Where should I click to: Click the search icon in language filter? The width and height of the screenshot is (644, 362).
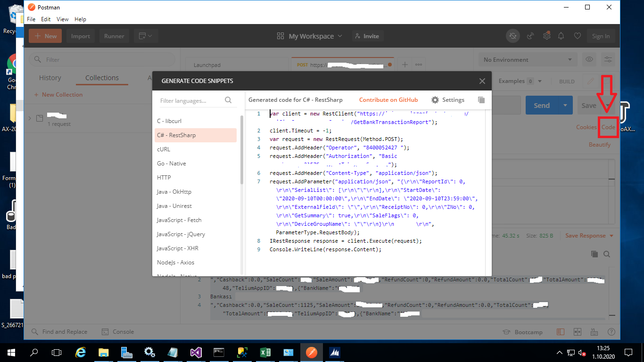[228, 100]
